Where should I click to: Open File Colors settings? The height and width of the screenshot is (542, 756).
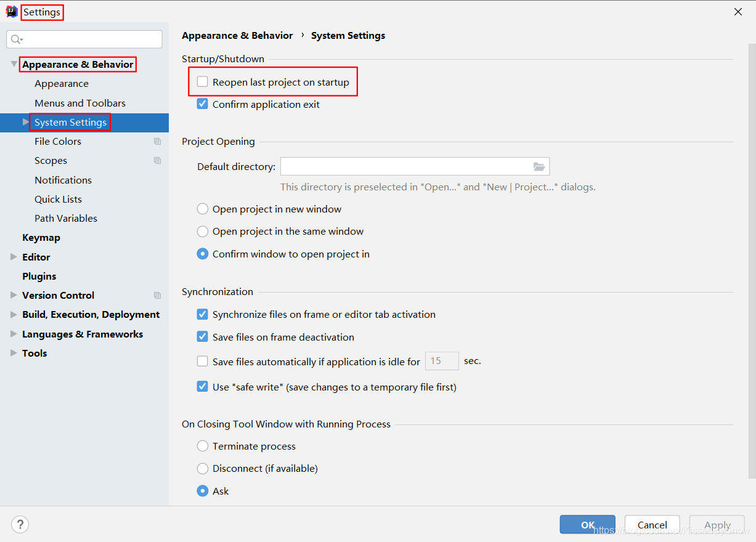pos(58,142)
